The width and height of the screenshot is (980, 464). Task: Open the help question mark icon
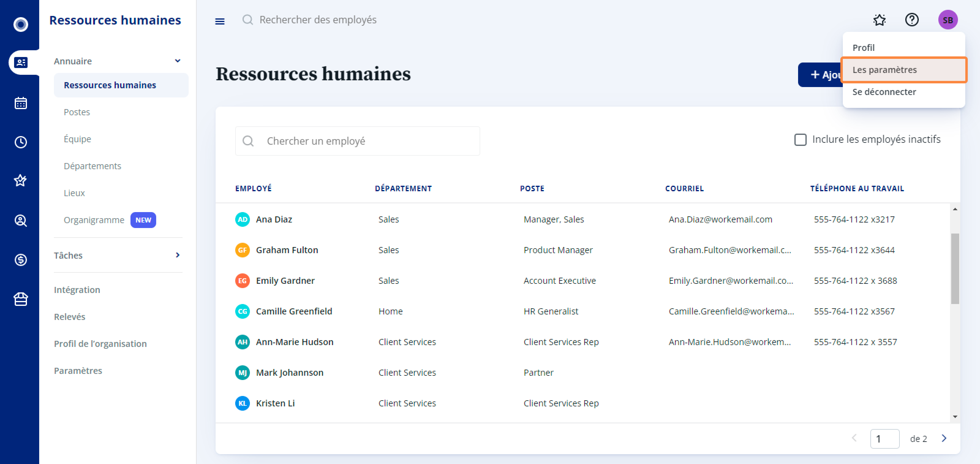coord(911,20)
